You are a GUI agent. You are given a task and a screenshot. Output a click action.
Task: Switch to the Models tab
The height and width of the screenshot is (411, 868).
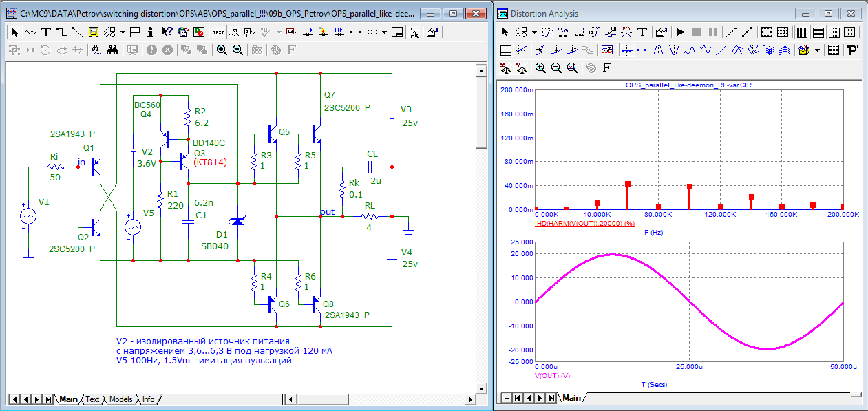[x=120, y=399]
